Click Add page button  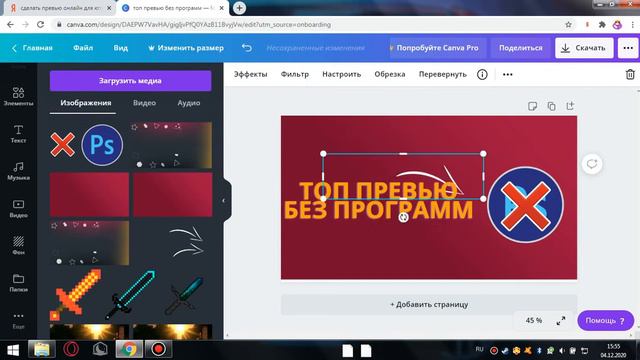click(x=429, y=304)
